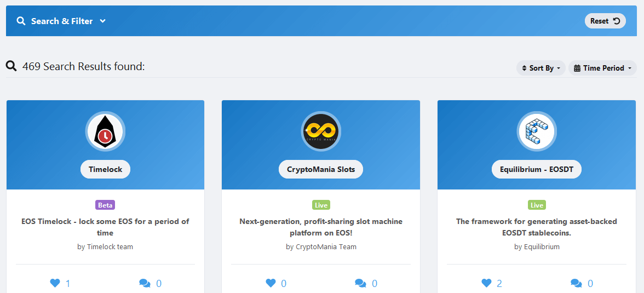Like CryptoMania Slots using the heart

tap(271, 283)
